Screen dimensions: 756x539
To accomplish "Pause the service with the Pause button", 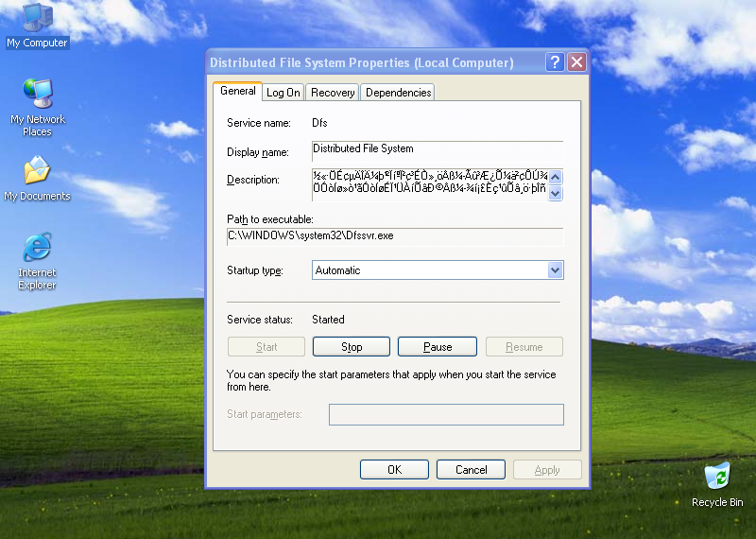I will point(438,347).
